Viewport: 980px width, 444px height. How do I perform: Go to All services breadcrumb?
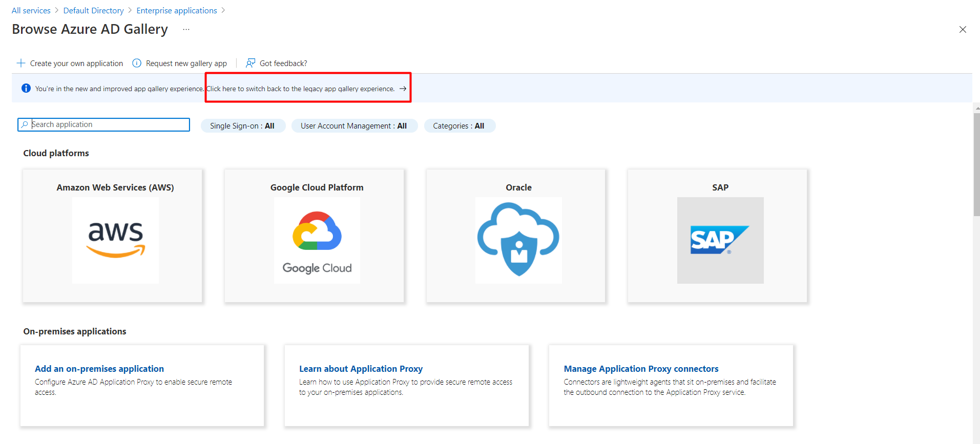point(31,10)
